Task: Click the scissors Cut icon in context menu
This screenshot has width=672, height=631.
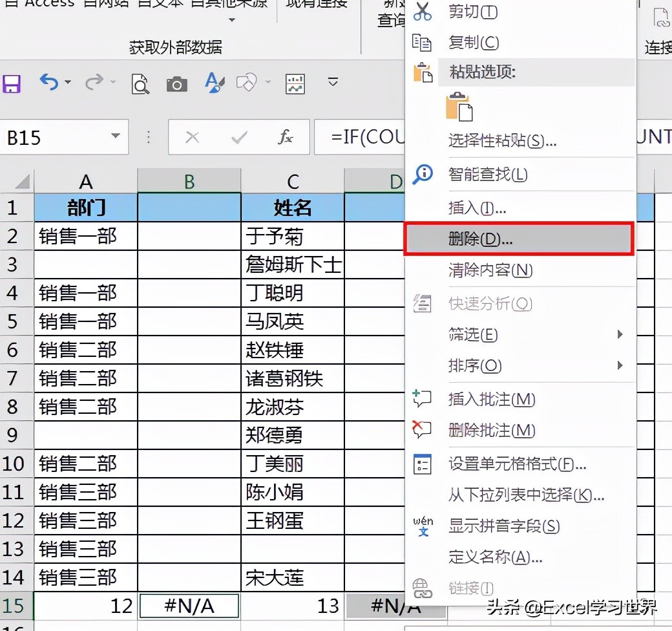Action: point(423,12)
